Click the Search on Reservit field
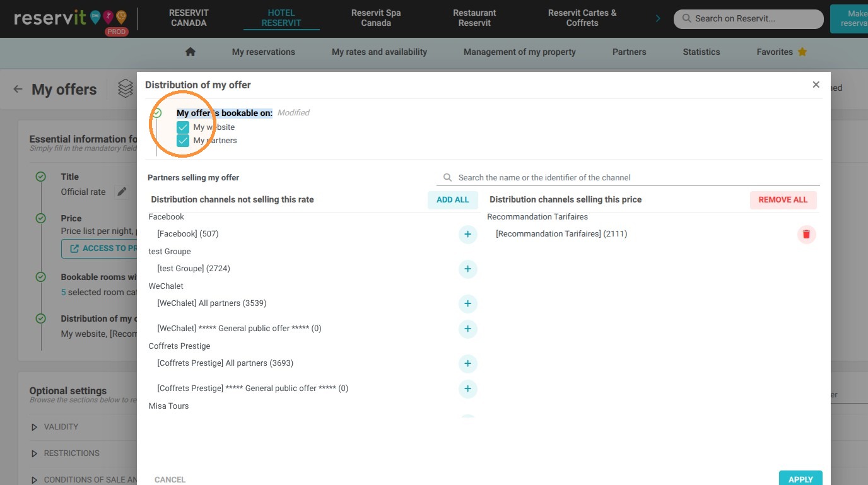The height and width of the screenshot is (485, 868). click(x=748, y=18)
